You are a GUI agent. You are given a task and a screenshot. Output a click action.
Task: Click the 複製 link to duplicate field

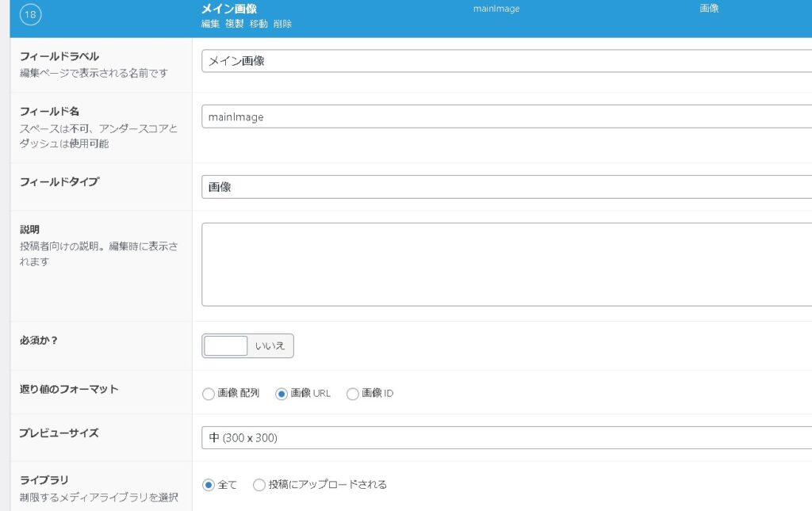coord(234,25)
